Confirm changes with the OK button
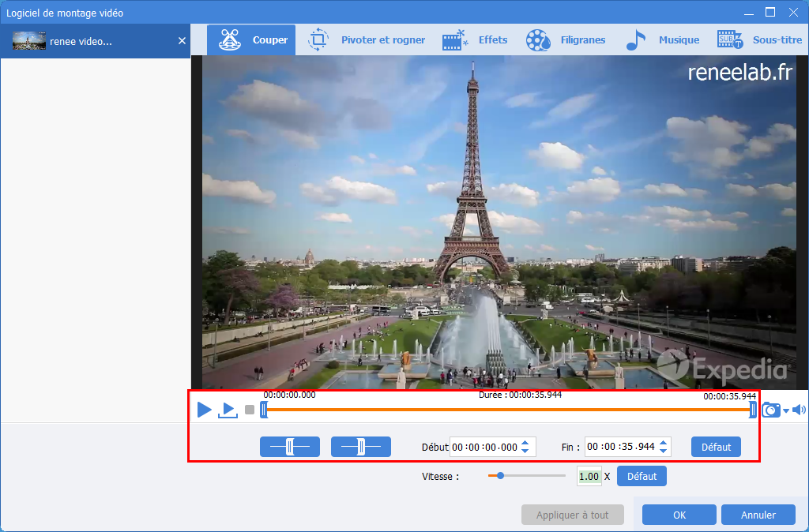Image resolution: width=809 pixels, height=532 pixels. tap(679, 515)
